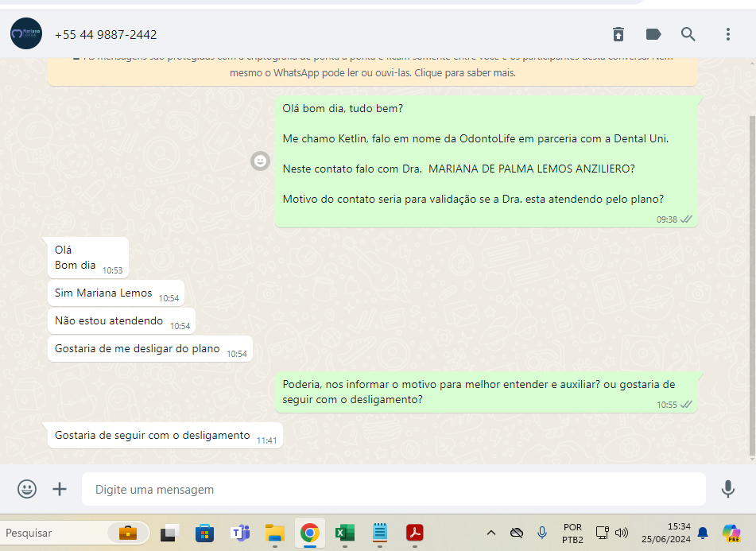Click the 'Digite uma mensagem' input field

[x=394, y=490]
